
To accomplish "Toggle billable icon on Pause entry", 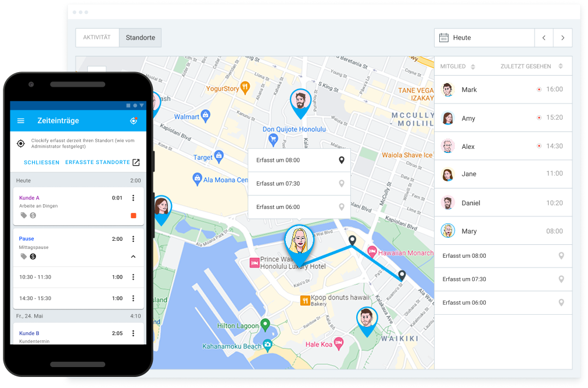I will (x=33, y=257).
